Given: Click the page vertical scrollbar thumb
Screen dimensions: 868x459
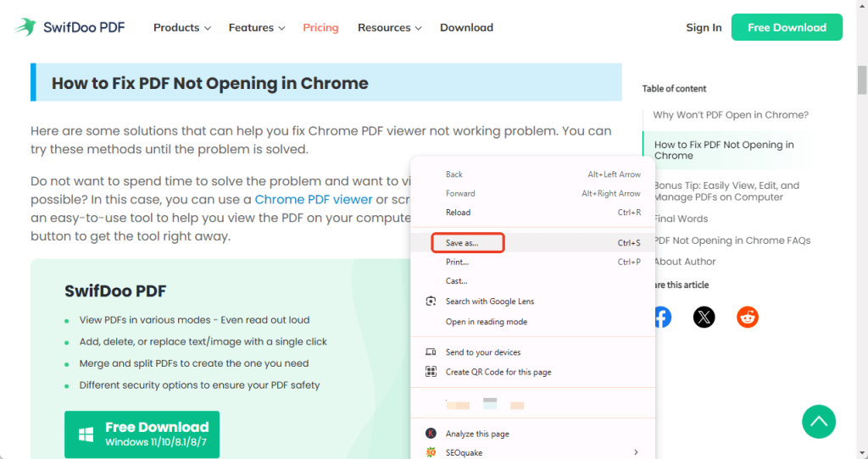Looking at the screenshot, I should coord(862,80).
